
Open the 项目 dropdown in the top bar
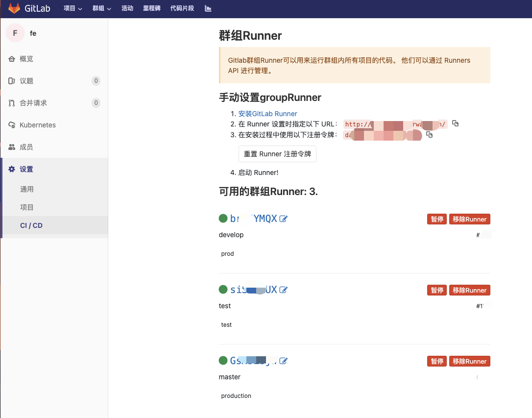point(73,8)
